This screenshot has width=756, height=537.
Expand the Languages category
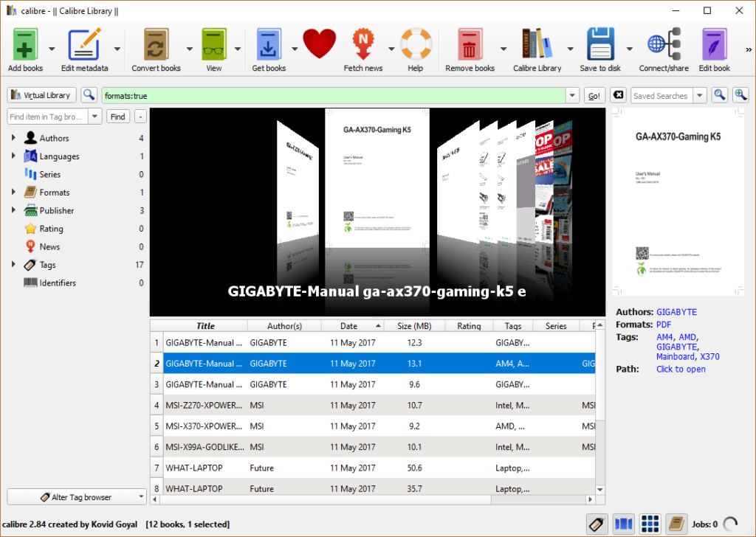tap(13, 156)
